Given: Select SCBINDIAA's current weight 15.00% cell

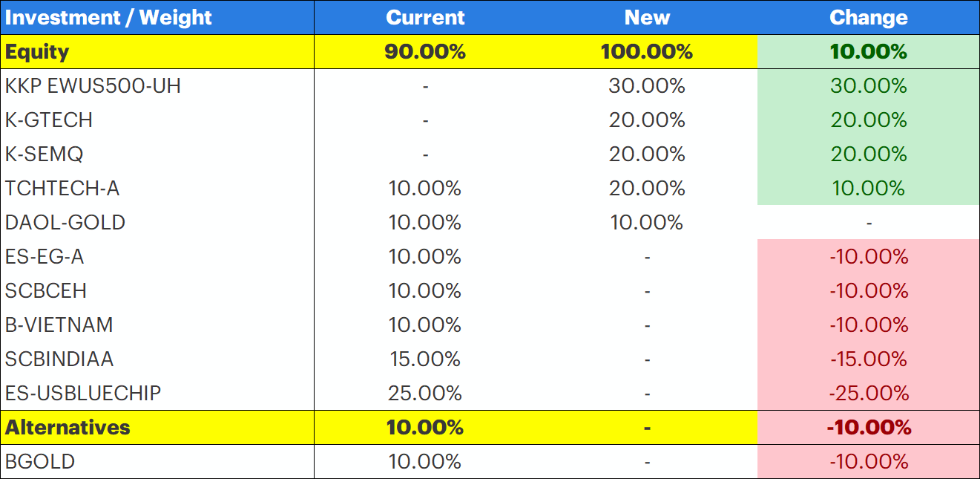Looking at the screenshot, I should click(425, 359).
